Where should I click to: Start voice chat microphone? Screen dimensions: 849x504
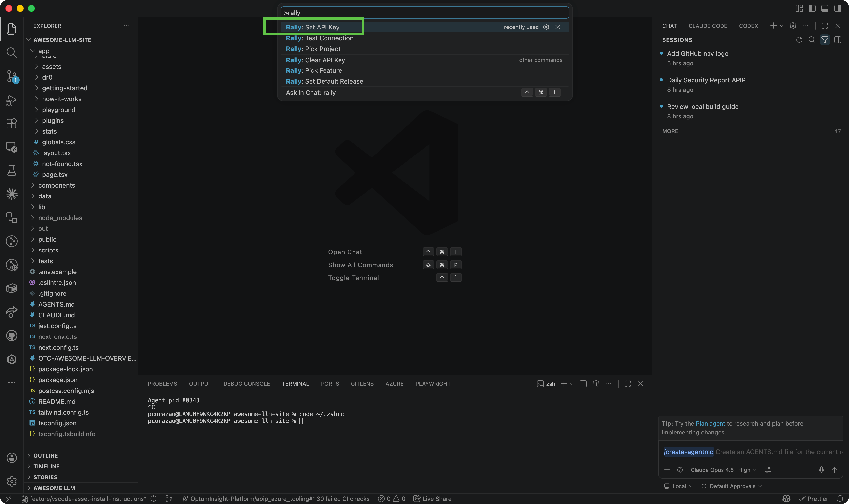coord(821,470)
